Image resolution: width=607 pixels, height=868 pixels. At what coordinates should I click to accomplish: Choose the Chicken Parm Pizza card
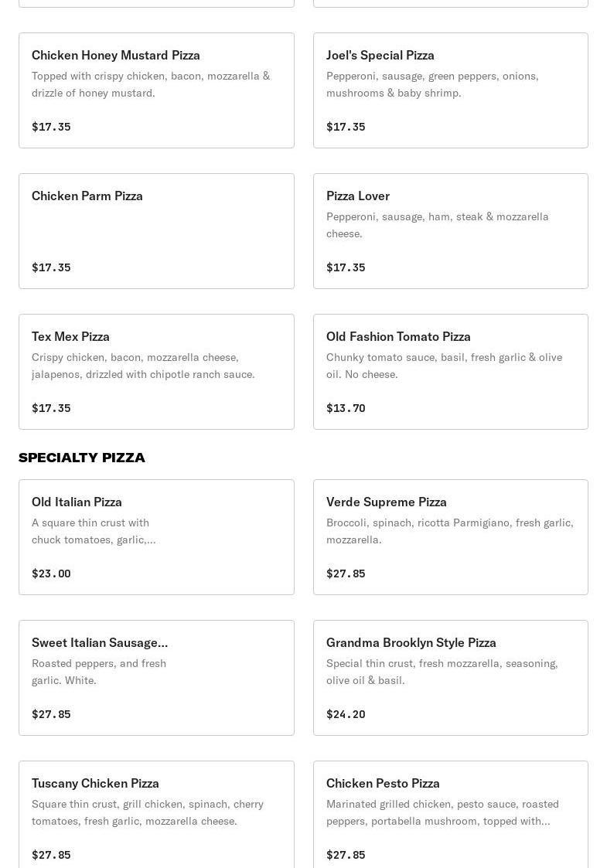pyautogui.click(x=156, y=231)
